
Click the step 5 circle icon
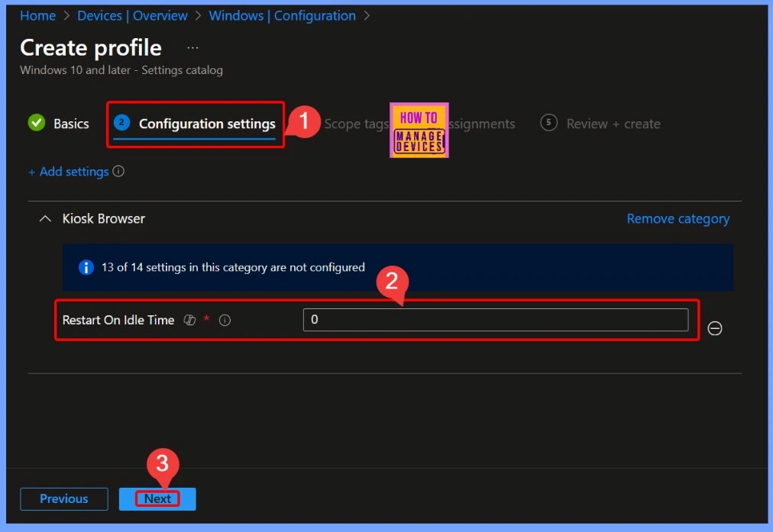coord(548,123)
